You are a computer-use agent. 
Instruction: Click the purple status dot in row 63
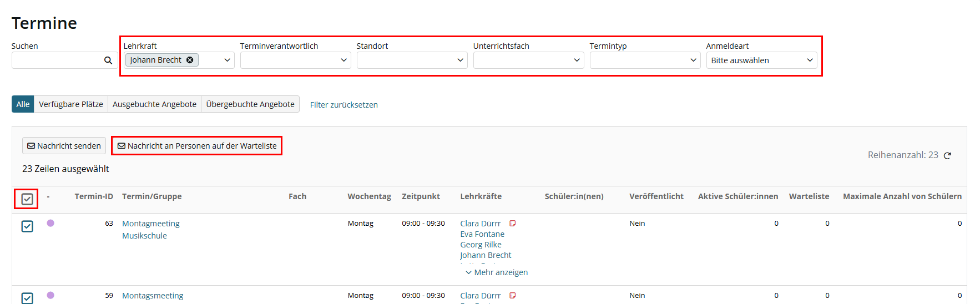point(50,223)
